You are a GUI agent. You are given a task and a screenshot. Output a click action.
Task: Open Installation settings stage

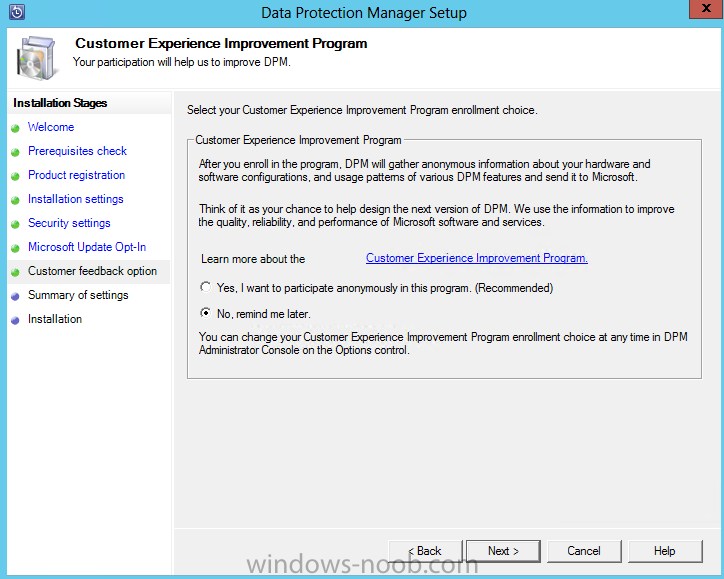tap(76, 199)
